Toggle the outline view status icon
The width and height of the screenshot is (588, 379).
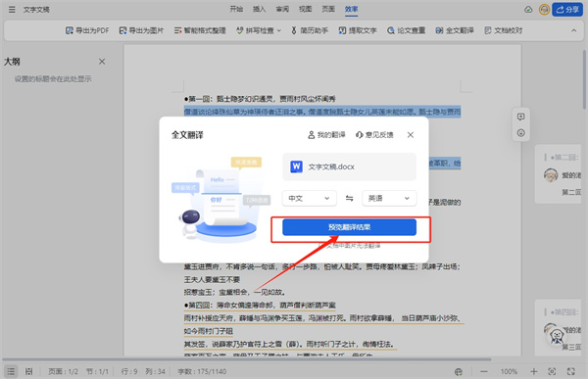point(11,371)
